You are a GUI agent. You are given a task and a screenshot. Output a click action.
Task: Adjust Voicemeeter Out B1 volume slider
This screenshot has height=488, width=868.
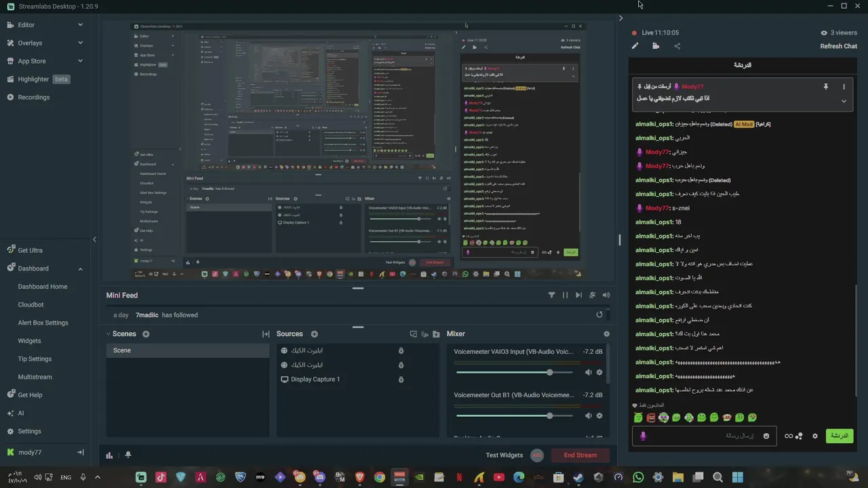click(516, 415)
